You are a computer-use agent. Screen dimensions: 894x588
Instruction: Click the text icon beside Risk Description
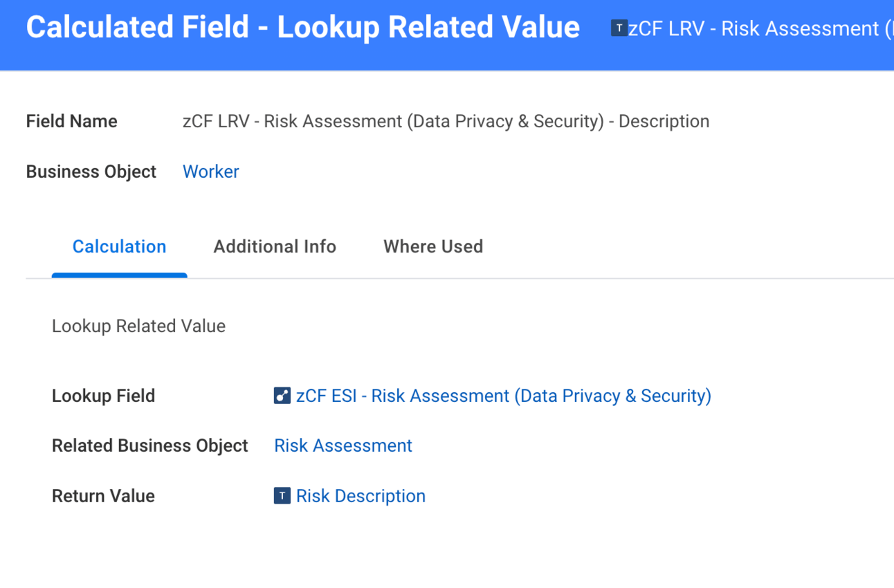tap(282, 496)
